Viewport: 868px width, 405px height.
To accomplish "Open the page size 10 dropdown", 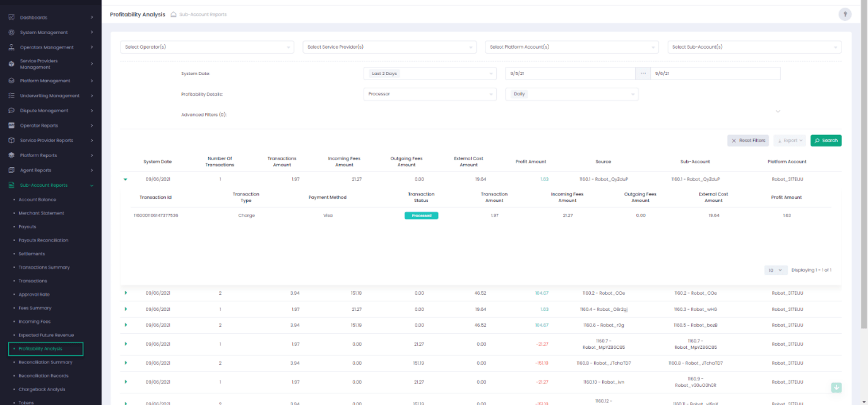I will point(775,270).
